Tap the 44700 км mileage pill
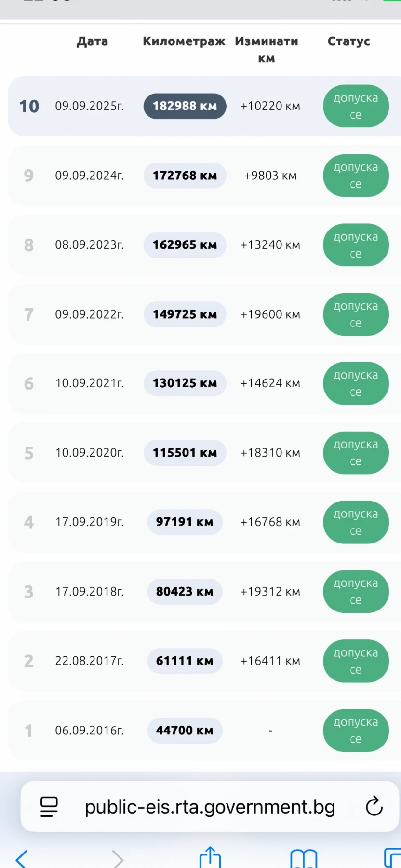The width and height of the screenshot is (401, 868). (x=185, y=731)
